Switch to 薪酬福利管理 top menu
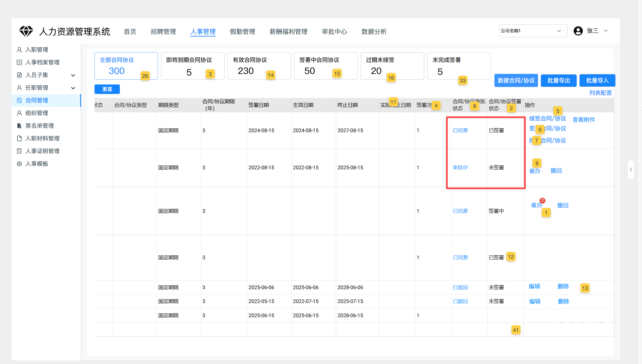The image size is (642, 364). pyautogui.click(x=288, y=31)
